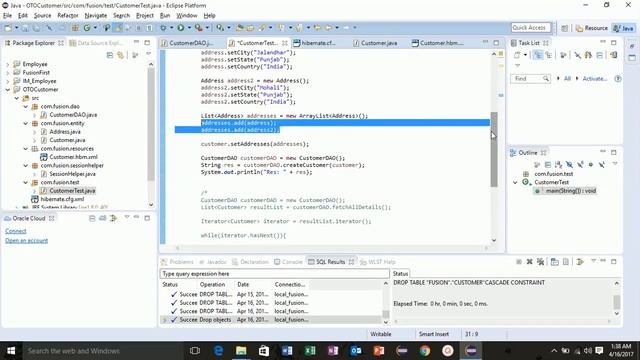Viewport: 640px width, 360px height.
Task: Switch to the CustomerDAO.java editor tab
Action: (191, 43)
